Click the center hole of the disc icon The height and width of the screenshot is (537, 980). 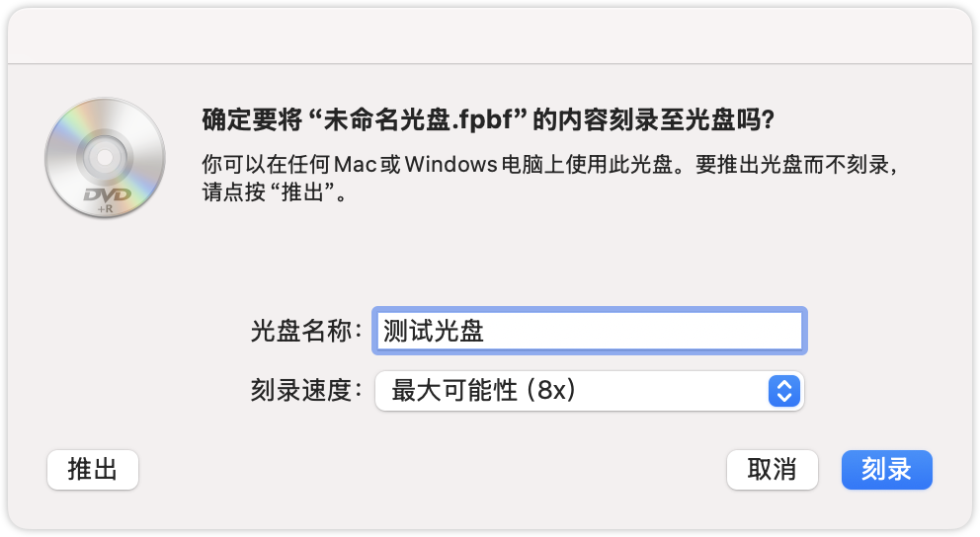point(105,158)
